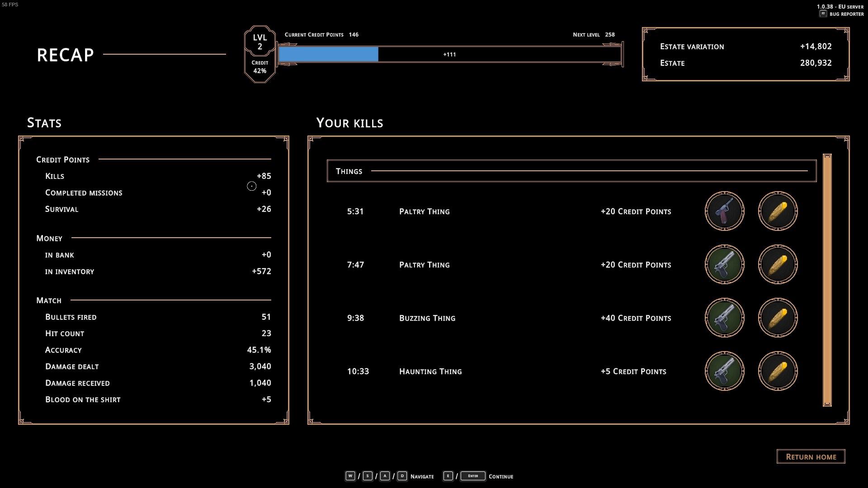Click the Enter key Continue prompt

click(x=473, y=476)
